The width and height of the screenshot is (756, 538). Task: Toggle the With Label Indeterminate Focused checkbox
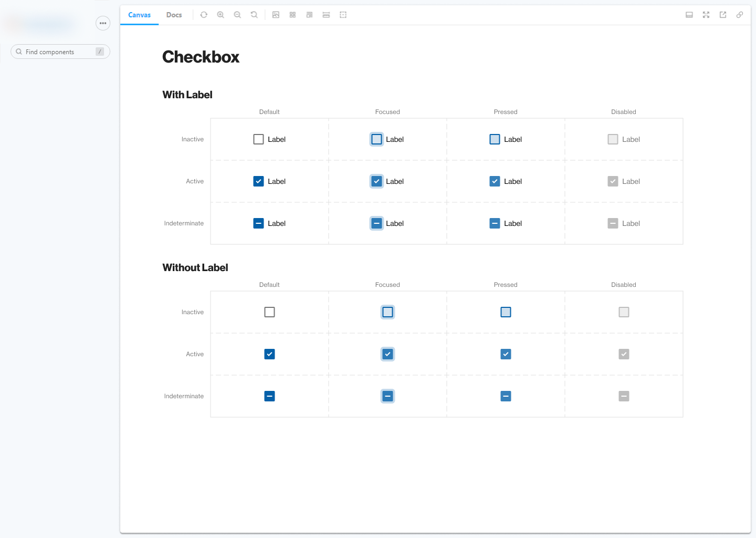point(376,223)
